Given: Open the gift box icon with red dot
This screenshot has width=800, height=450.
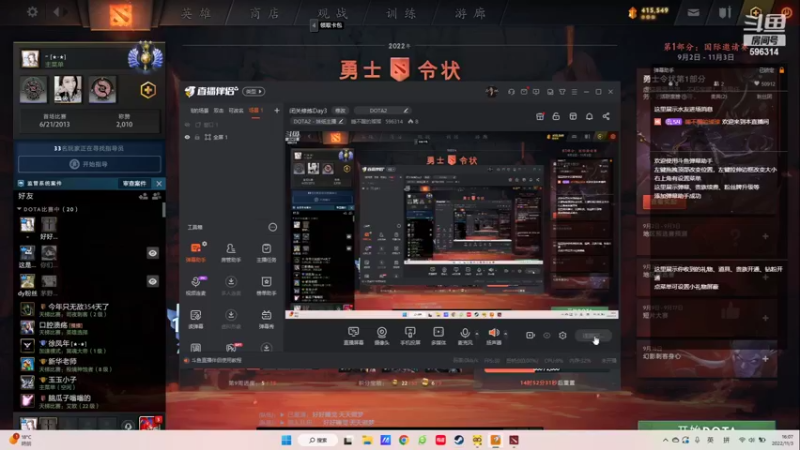Looking at the screenshot, I should [x=540, y=116].
